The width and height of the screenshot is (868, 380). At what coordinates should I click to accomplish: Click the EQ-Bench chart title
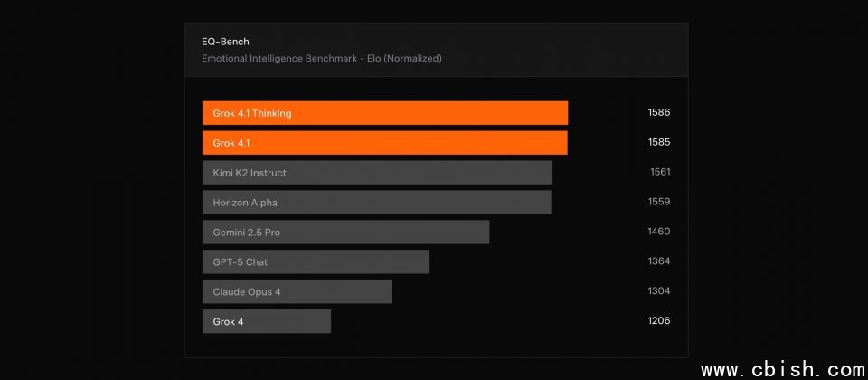(225, 42)
